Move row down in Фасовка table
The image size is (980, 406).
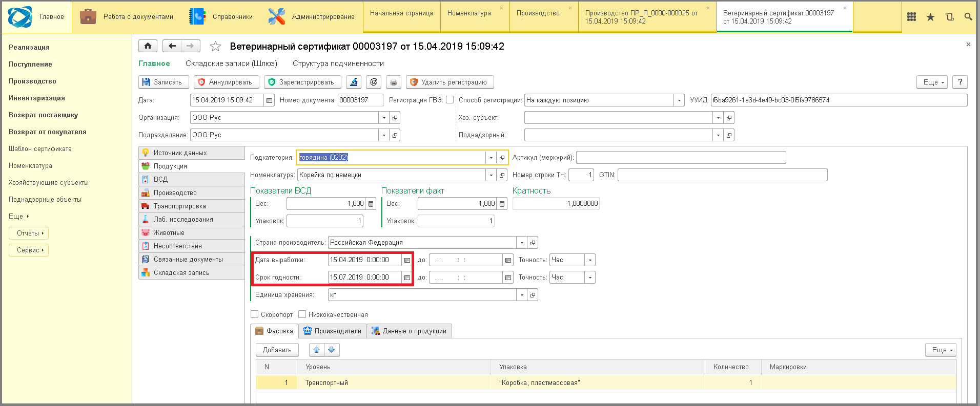point(332,350)
